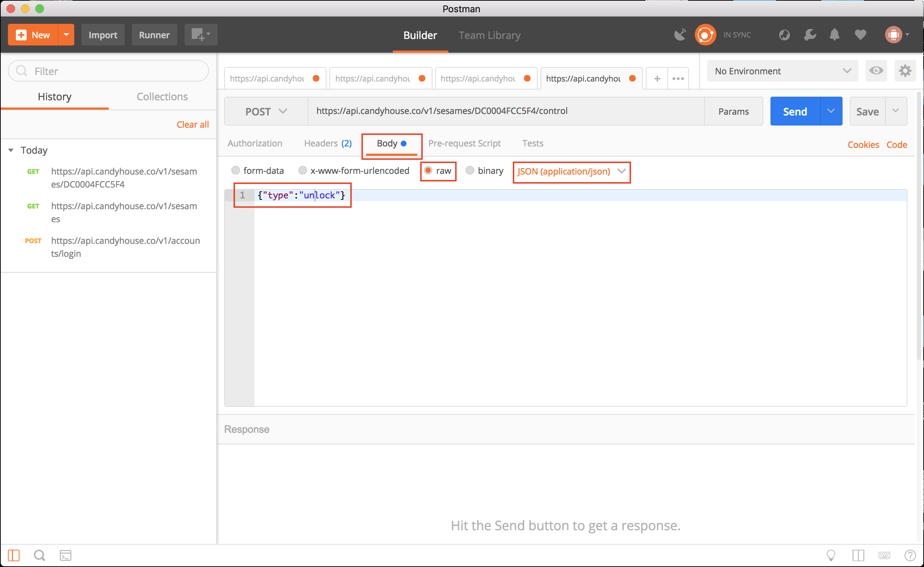Select the Collections tab
The width and height of the screenshot is (924, 567).
(162, 96)
